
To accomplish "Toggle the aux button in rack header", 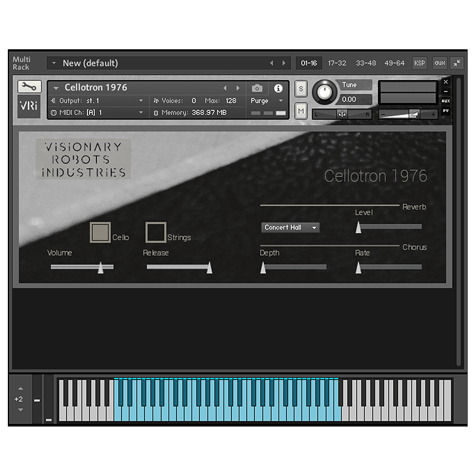I will click(x=440, y=63).
